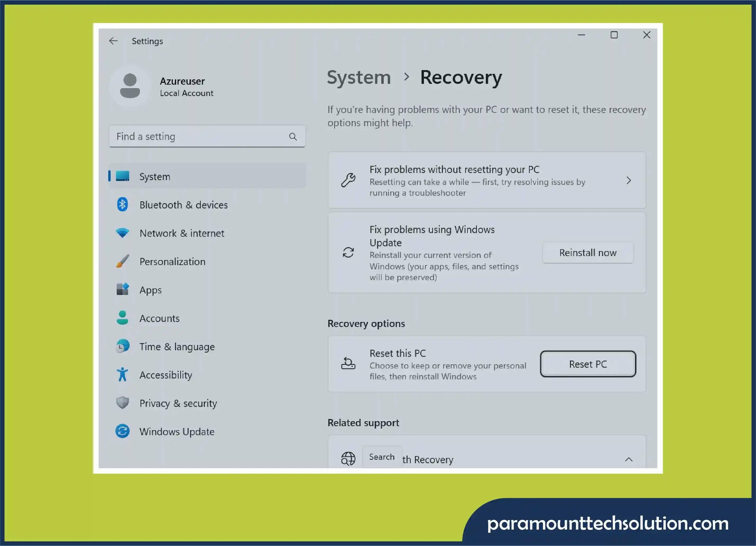Open Time & language settings

point(207,346)
